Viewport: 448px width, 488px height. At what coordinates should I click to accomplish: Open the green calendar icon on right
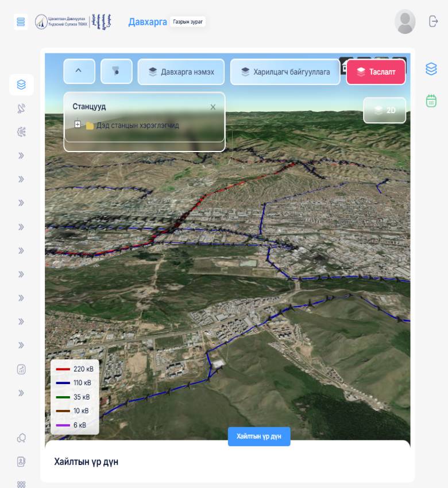click(431, 100)
